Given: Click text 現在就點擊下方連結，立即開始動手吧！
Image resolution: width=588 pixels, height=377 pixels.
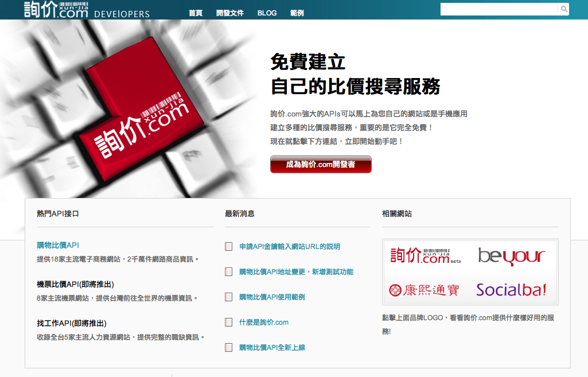Looking at the screenshot, I should (337, 141).
